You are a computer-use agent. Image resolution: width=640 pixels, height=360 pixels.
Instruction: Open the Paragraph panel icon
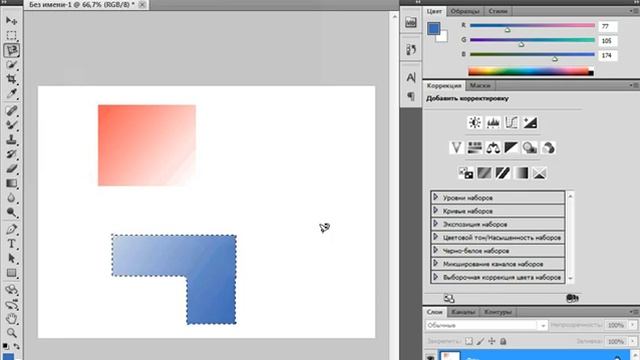click(411, 96)
